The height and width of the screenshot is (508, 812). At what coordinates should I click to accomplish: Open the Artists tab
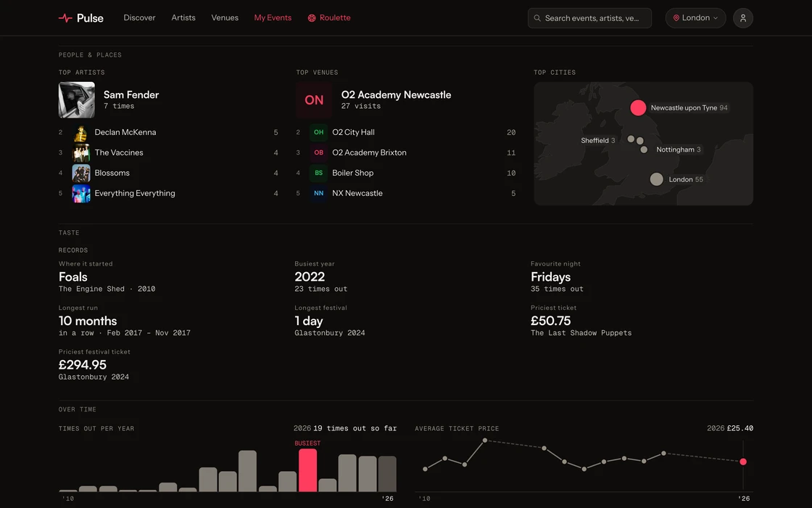click(x=183, y=17)
